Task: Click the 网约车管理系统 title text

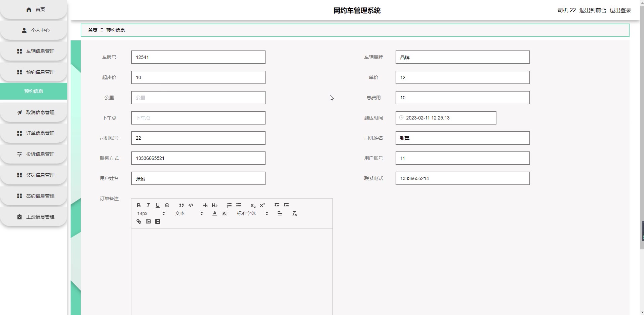Action: click(x=357, y=10)
